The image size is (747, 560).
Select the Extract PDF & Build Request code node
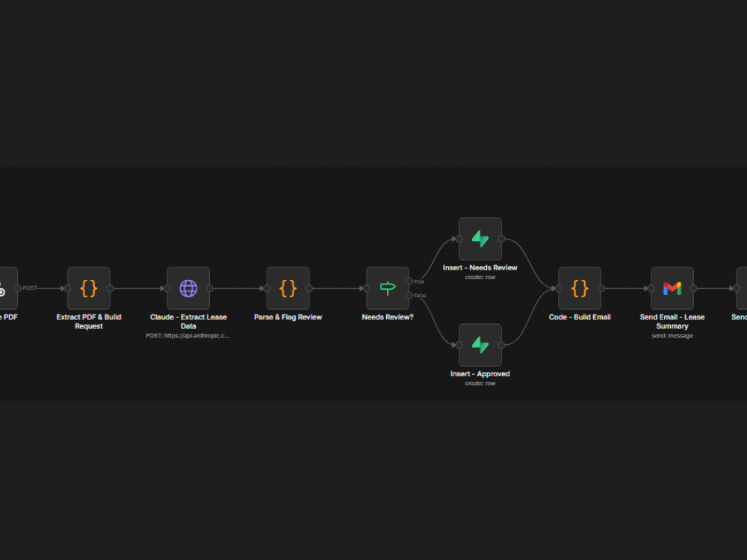[x=89, y=288]
